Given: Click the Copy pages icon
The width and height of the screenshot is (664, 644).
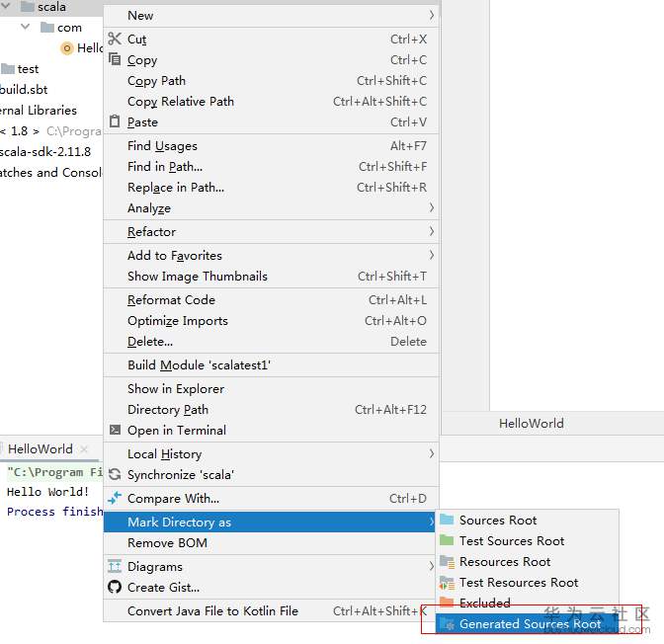Looking at the screenshot, I should (115, 59).
